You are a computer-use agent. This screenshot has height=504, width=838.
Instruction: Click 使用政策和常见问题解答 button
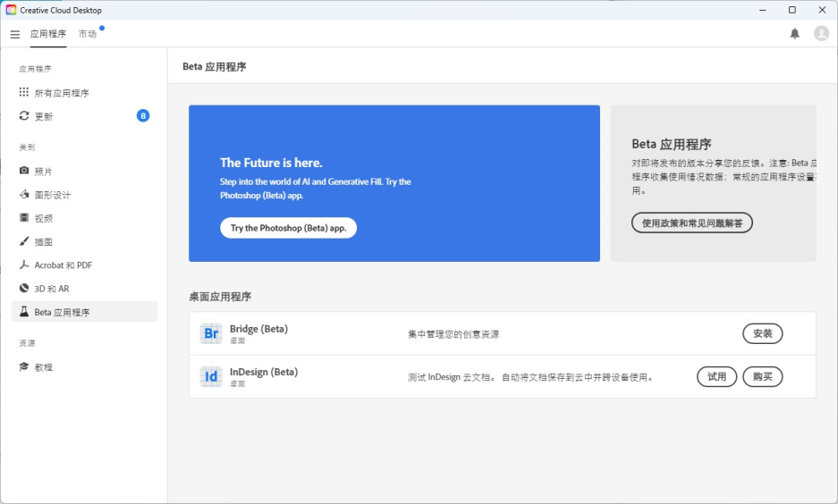coord(691,223)
